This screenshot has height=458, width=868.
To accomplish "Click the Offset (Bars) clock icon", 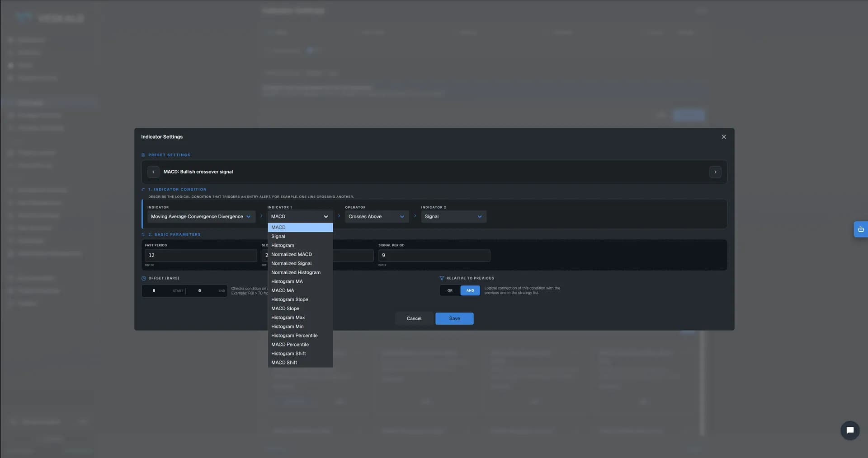I will click(x=144, y=278).
